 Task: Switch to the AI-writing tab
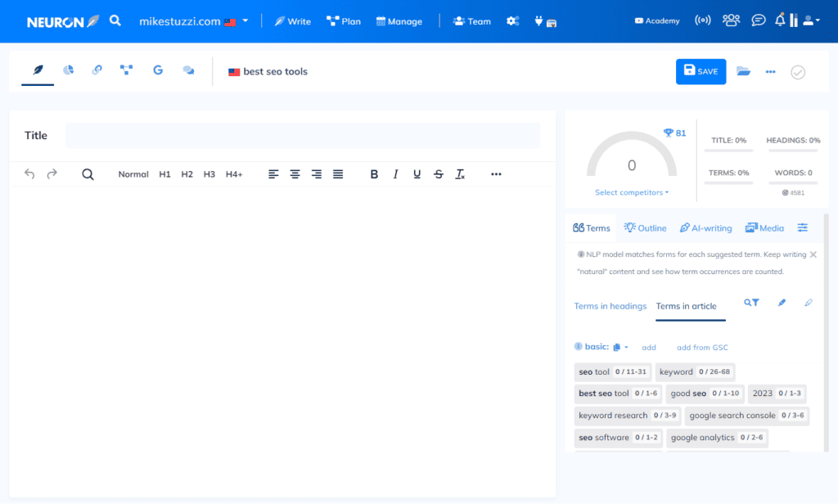(705, 227)
